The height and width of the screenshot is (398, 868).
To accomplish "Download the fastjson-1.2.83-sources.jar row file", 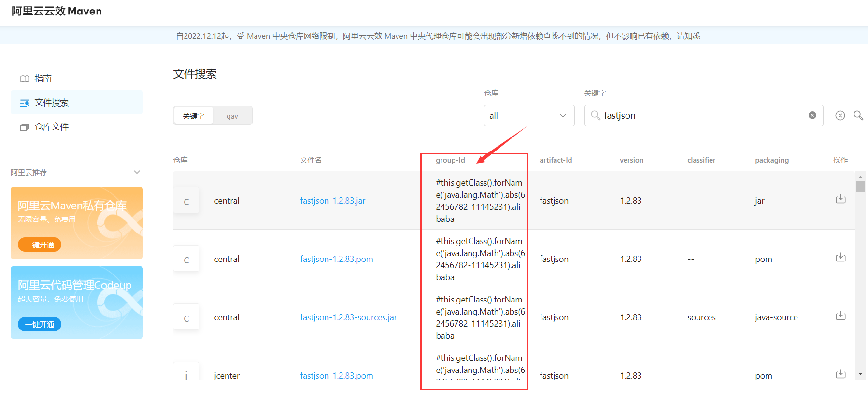I will pyautogui.click(x=840, y=316).
